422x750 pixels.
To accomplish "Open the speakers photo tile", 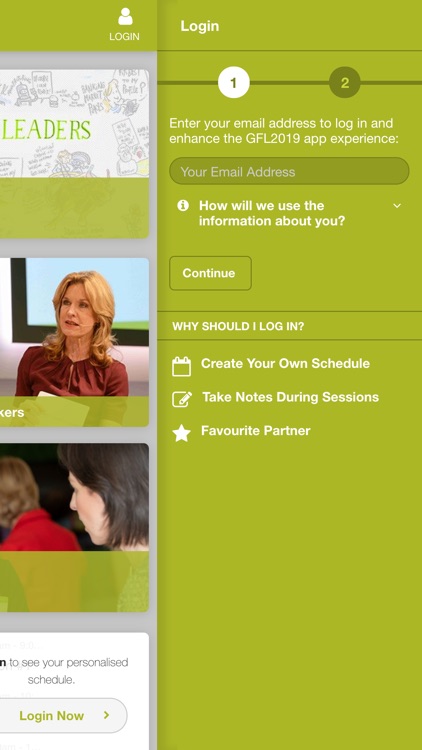I will click(74, 342).
